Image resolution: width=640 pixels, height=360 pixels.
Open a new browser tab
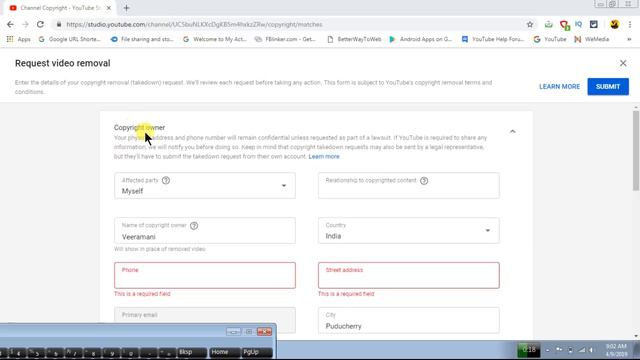coord(126,8)
